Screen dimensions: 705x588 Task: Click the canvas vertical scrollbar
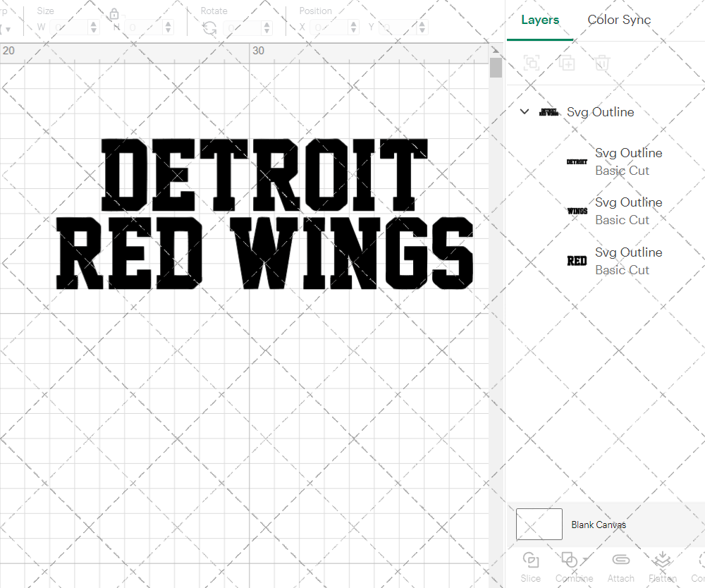[496, 67]
